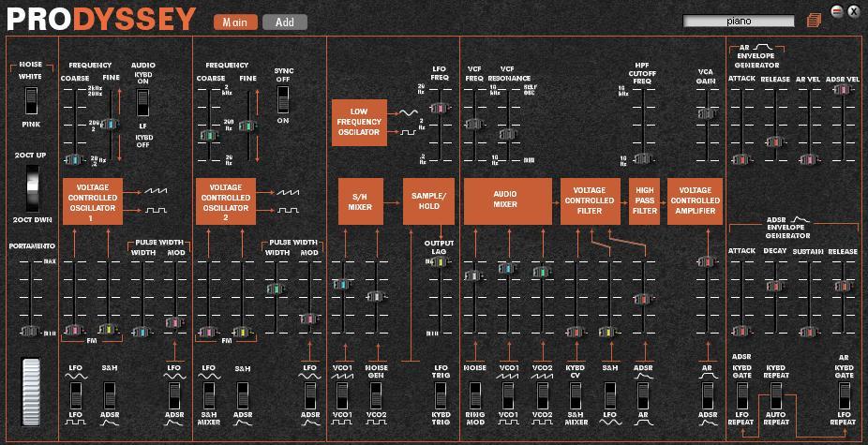868x445 pixels.
Task: Click the VCF Resonance slider knob
Action: 508,134
